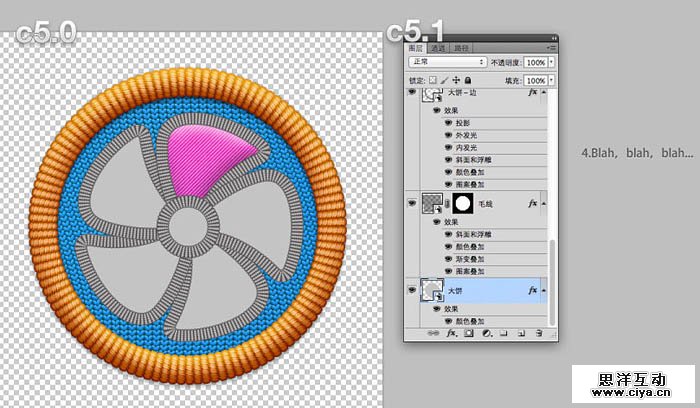Click 颜色叠加 under 大饼 layer
Image resolution: width=700 pixels, height=408 pixels.
(x=470, y=321)
